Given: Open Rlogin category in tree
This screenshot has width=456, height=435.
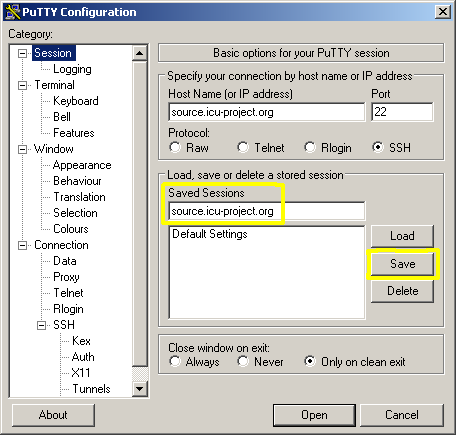Looking at the screenshot, I should 68,309.
